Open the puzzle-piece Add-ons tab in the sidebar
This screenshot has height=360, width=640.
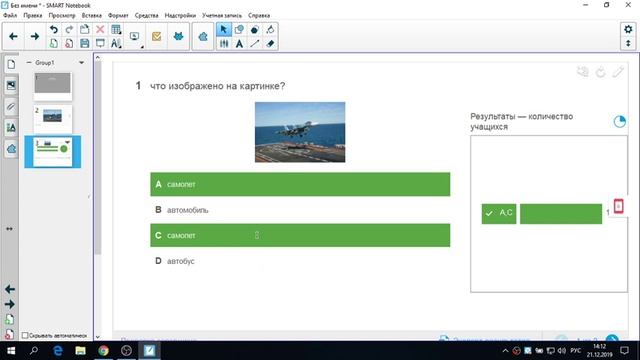click(x=11, y=149)
